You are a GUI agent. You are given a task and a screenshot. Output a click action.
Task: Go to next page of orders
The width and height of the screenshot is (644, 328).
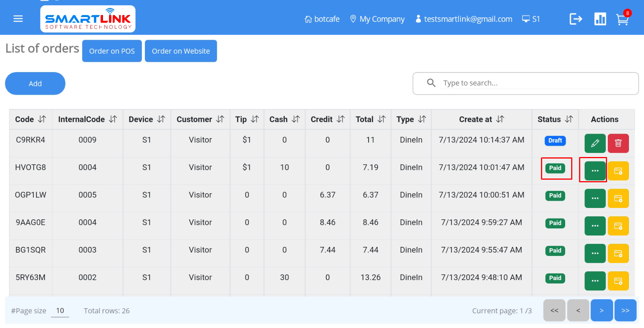[601, 310]
